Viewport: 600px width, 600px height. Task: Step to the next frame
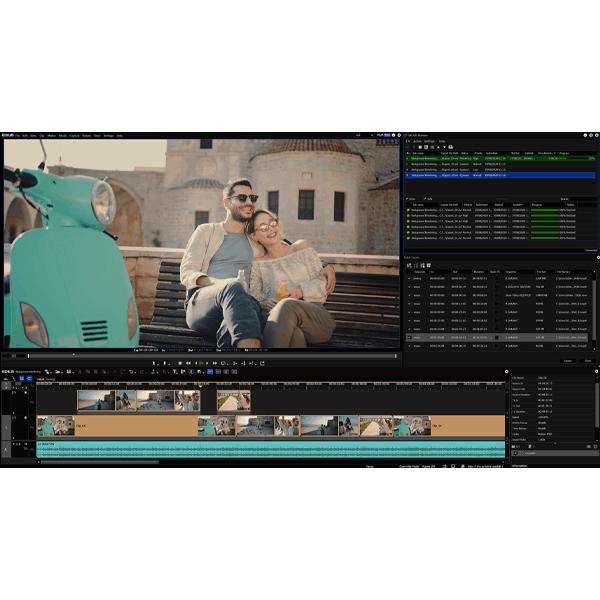click(x=207, y=363)
